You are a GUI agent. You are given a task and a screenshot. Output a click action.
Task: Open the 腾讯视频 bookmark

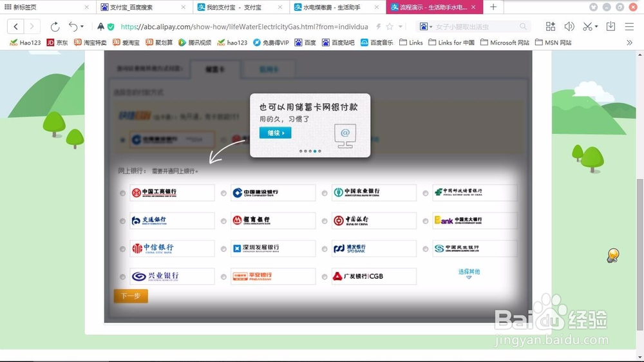click(194, 43)
